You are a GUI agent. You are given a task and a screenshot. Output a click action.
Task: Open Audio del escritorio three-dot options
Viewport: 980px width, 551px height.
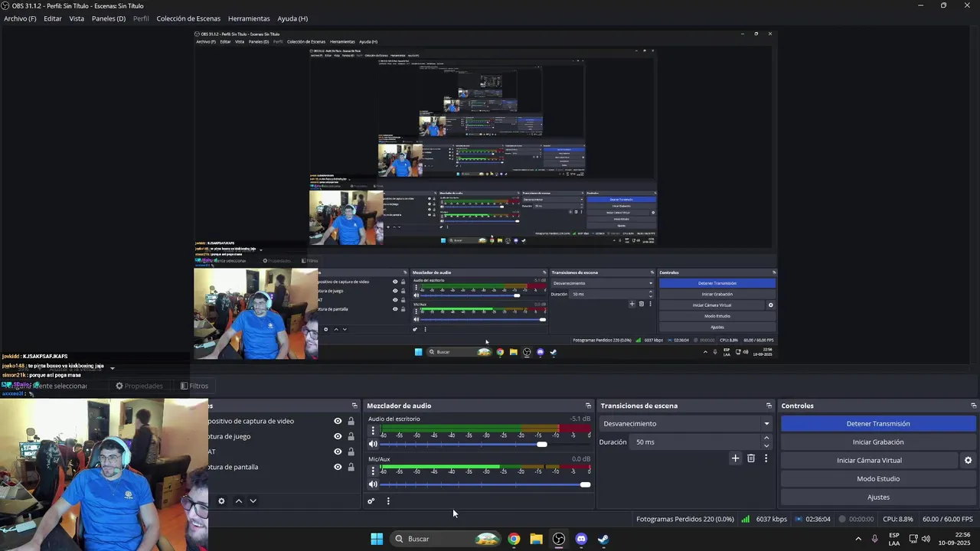pyautogui.click(x=373, y=431)
